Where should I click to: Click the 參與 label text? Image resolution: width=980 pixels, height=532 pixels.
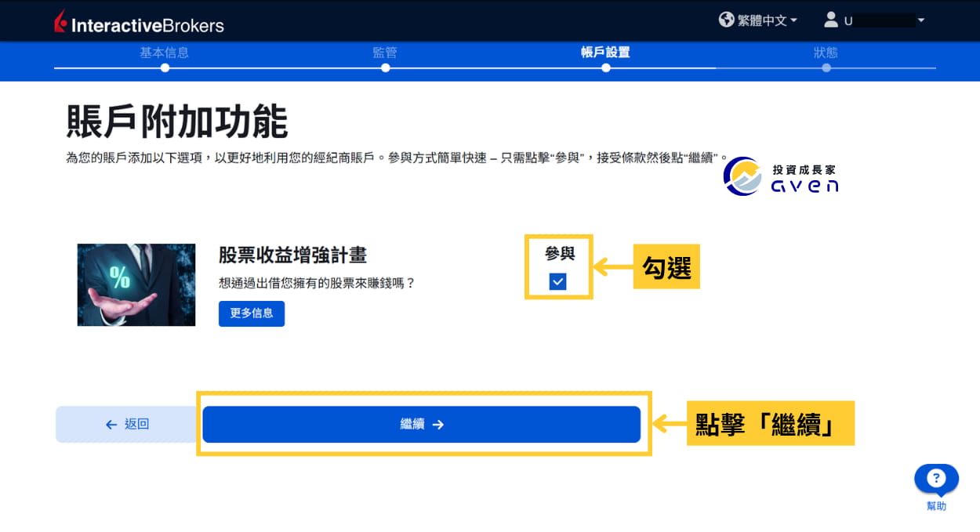click(x=559, y=253)
